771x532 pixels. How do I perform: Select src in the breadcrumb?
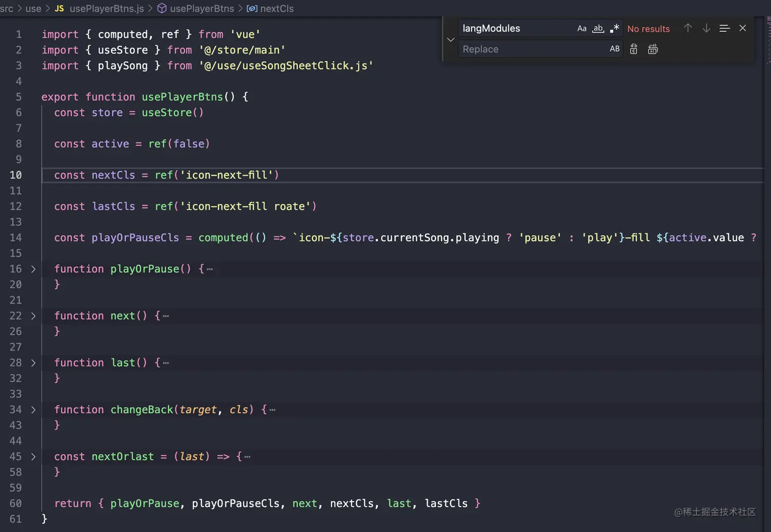[7, 9]
